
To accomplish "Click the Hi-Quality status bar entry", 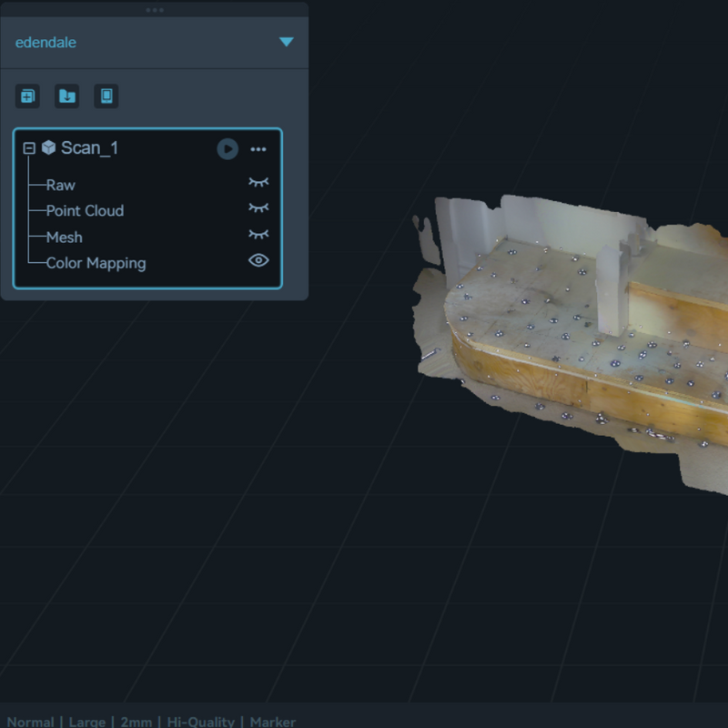I will (200, 722).
